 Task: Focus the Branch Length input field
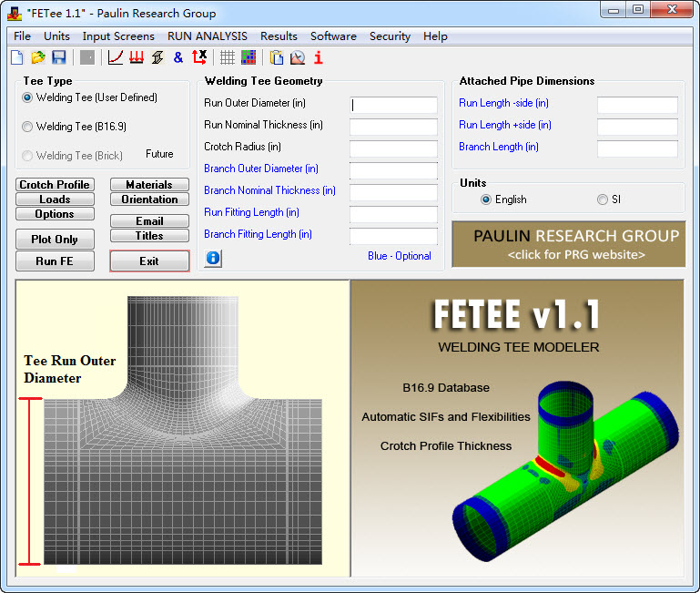637,148
